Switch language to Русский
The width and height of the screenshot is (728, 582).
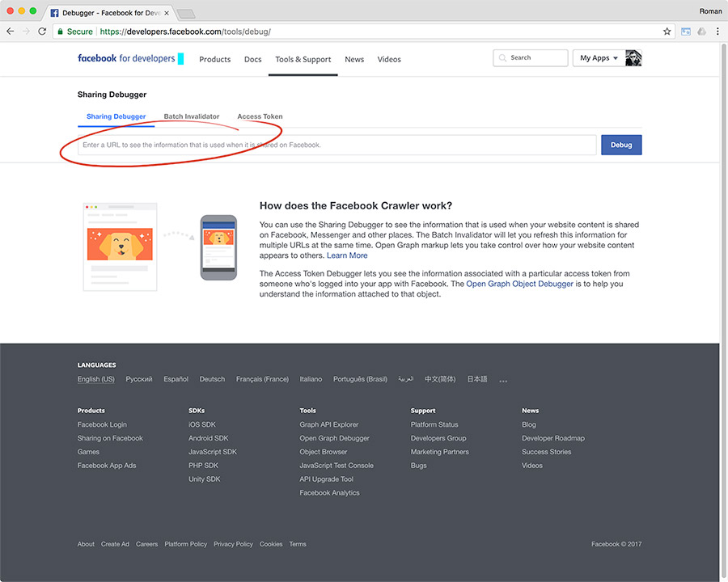(139, 379)
